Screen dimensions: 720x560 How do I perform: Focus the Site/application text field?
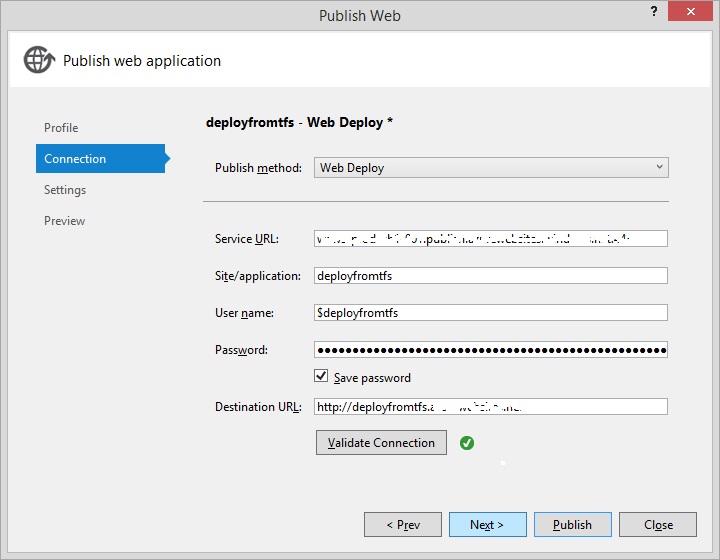pos(490,276)
